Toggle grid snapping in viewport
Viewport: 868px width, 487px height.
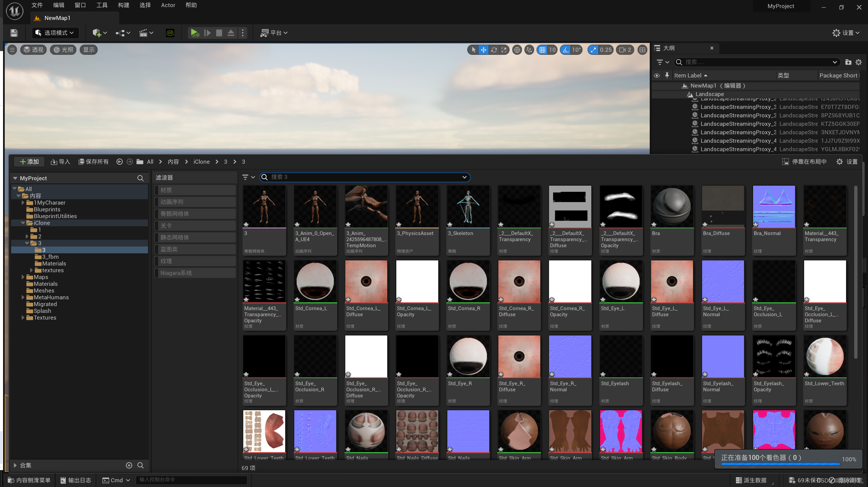pyautogui.click(x=542, y=50)
